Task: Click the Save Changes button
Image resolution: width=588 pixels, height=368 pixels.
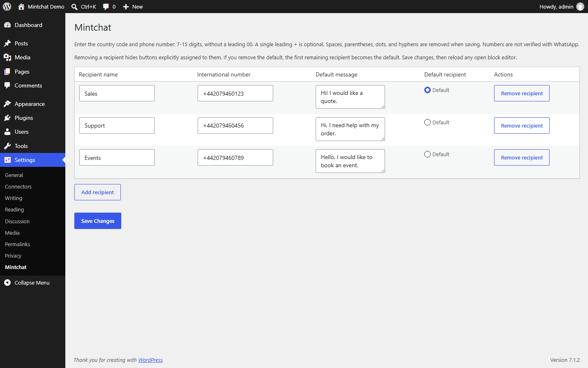Action: (98, 221)
